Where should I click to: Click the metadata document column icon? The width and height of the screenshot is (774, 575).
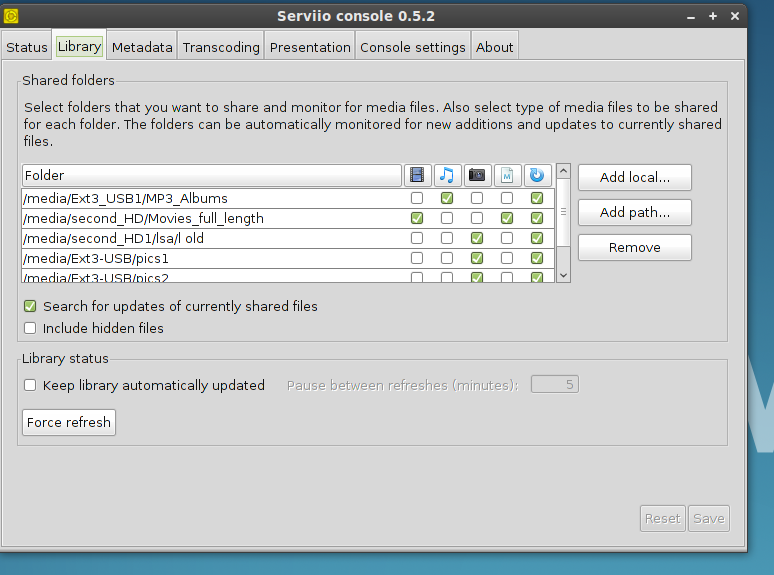[x=507, y=176]
